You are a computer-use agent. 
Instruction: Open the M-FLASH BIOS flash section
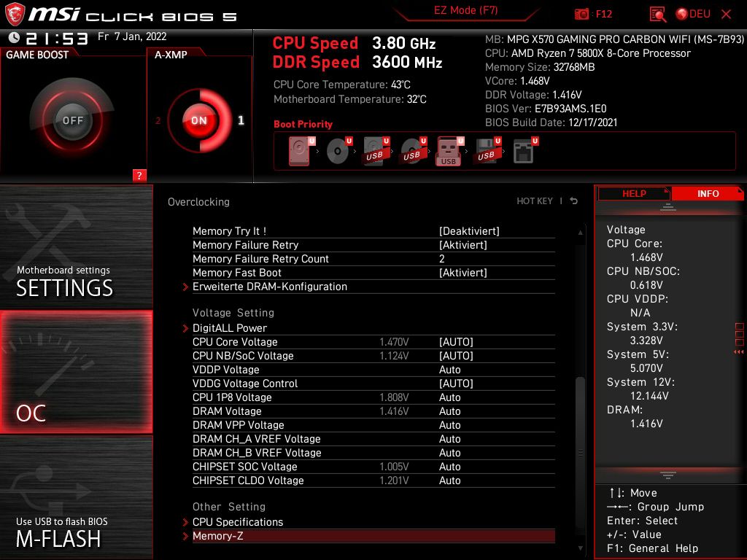click(x=76, y=497)
